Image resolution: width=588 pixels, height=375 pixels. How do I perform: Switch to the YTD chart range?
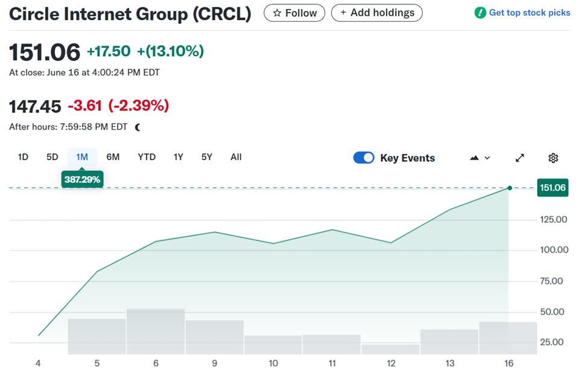click(145, 157)
